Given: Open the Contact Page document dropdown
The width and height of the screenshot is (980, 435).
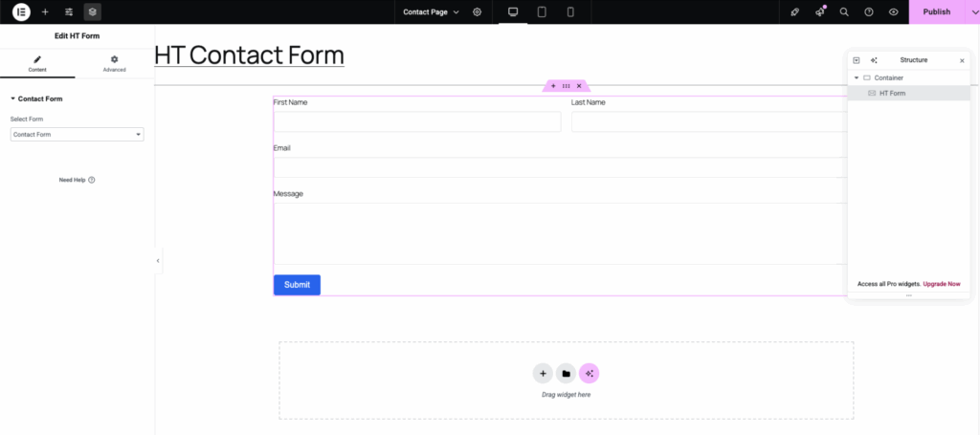Looking at the screenshot, I should click(x=432, y=11).
